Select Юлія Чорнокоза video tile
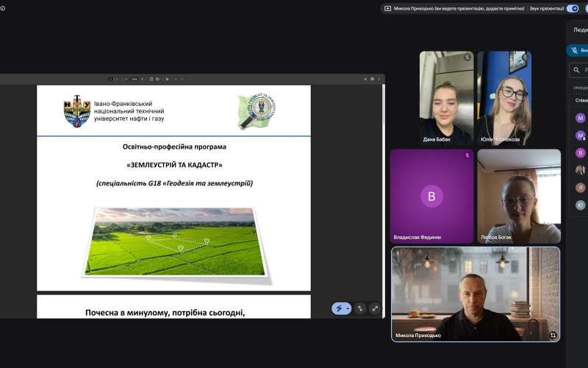Image resolution: width=588 pixels, height=368 pixels. point(504,99)
